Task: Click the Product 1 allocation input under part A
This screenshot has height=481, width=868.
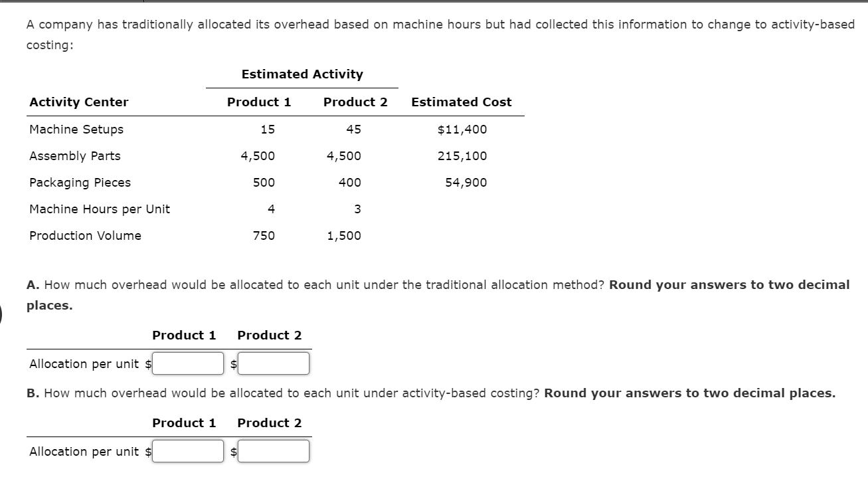Action: (x=187, y=363)
